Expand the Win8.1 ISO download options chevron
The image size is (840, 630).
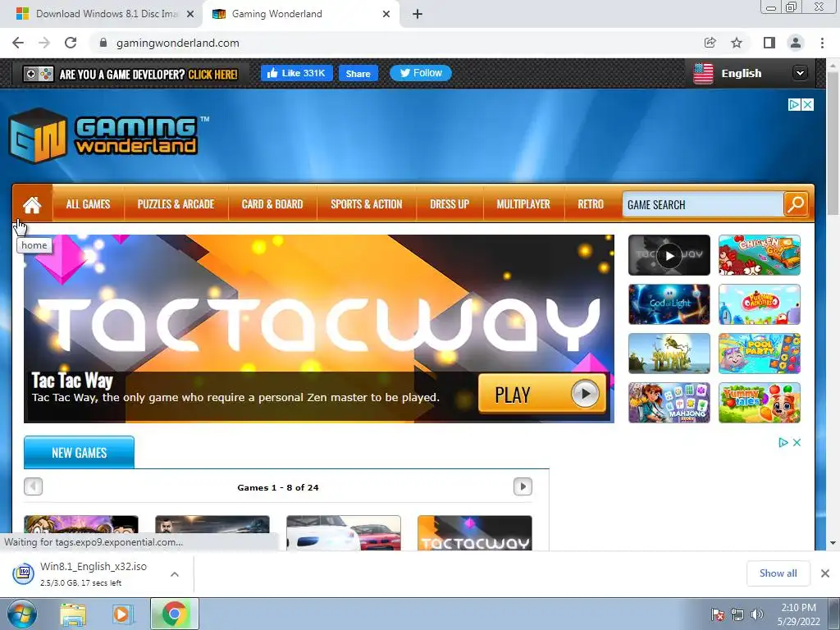click(x=175, y=573)
